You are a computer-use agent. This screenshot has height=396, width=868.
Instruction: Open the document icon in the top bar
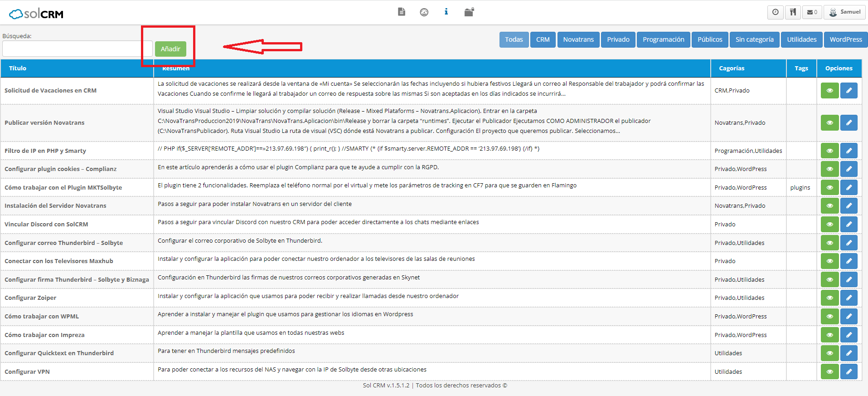pos(401,12)
